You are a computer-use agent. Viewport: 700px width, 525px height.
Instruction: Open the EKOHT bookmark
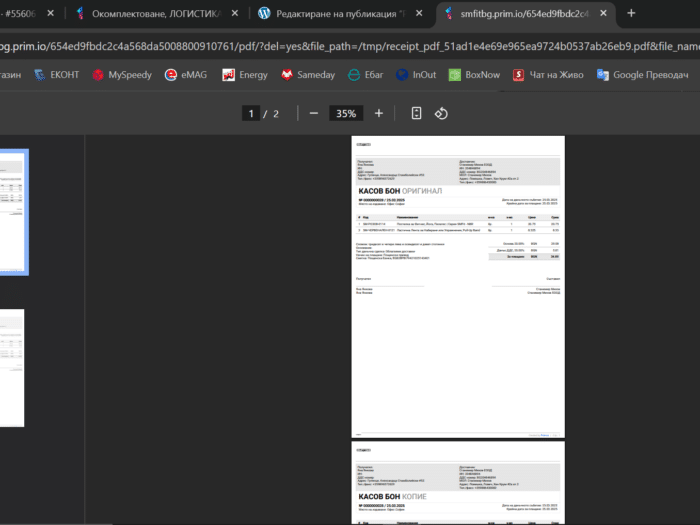57,75
